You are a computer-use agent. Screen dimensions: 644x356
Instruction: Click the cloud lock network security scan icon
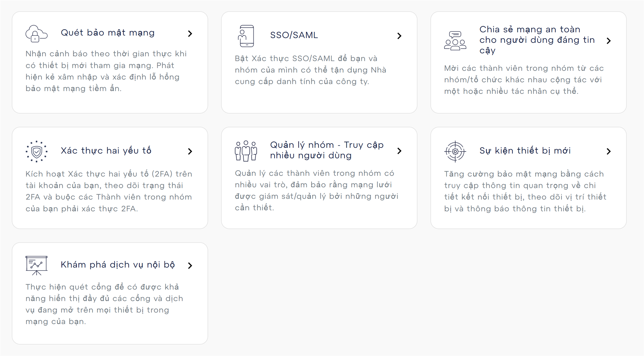pyautogui.click(x=36, y=34)
